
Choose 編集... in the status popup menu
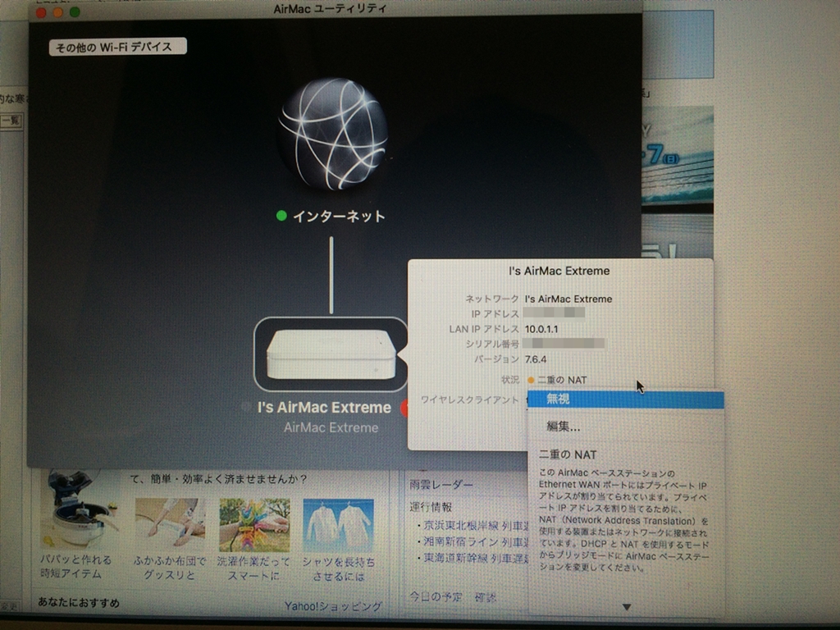[x=563, y=427]
